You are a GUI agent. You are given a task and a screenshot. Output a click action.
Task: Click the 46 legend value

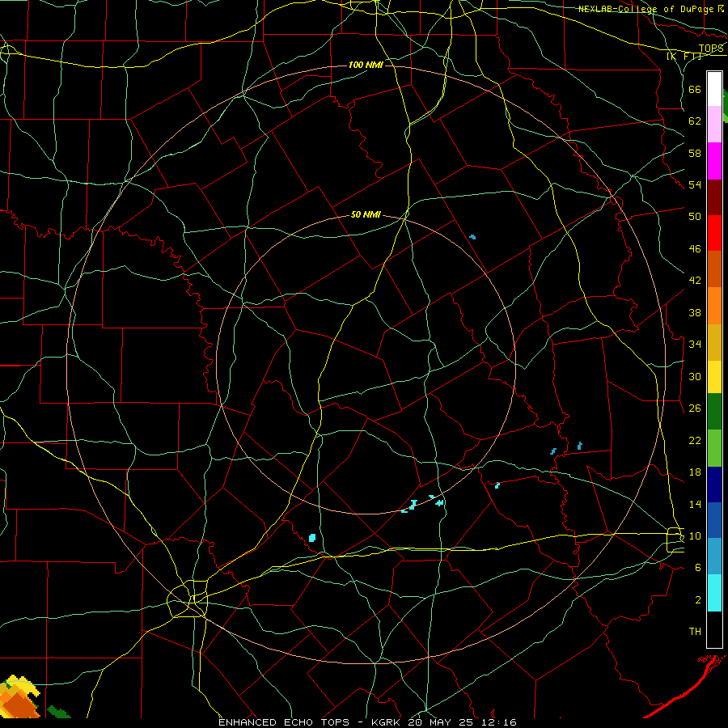pyautogui.click(x=695, y=249)
